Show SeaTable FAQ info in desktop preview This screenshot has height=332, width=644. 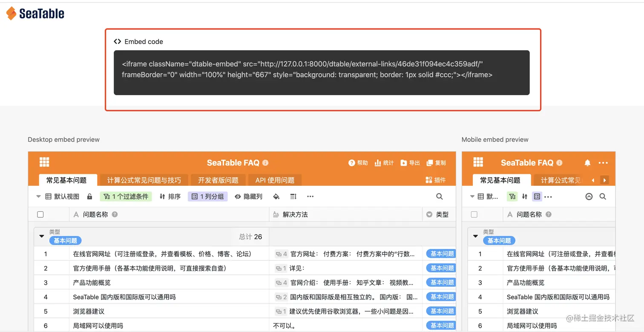(x=265, y=163)
